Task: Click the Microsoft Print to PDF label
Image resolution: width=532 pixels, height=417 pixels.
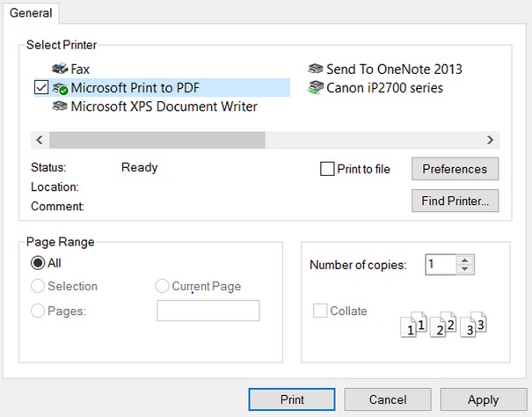Action: 135,88
